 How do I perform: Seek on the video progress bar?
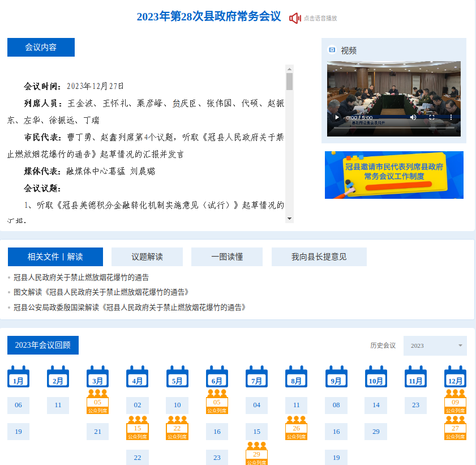[394, 127]
